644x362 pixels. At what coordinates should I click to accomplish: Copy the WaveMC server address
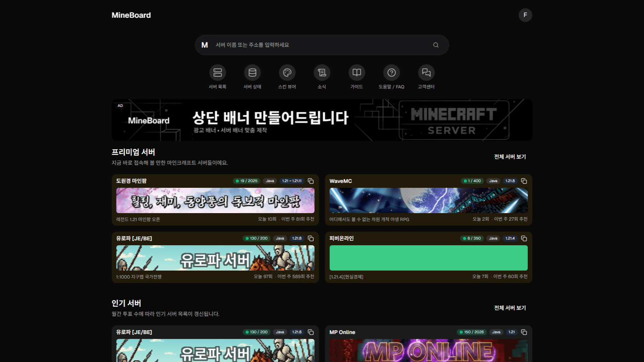tap(524, 181)
